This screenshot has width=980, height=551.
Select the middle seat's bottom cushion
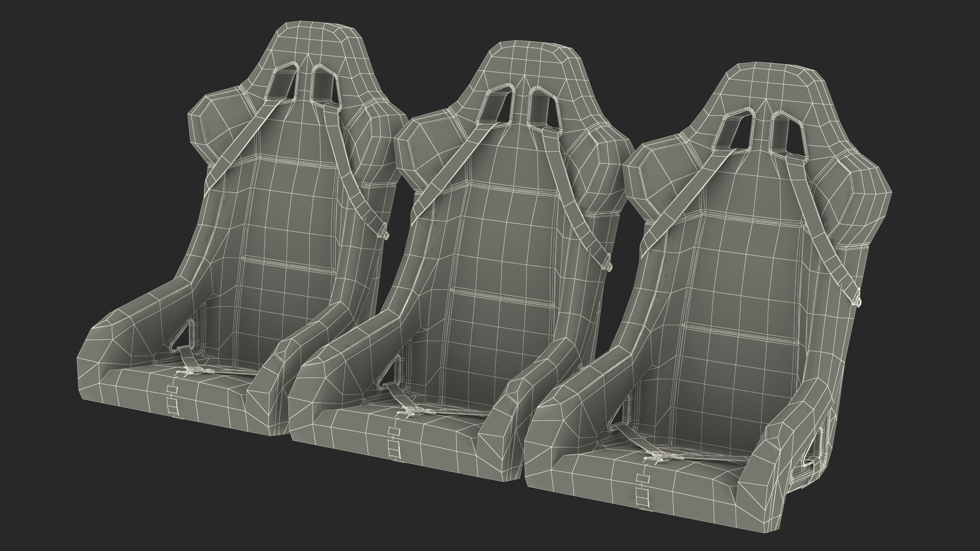[x=396, y=436]
